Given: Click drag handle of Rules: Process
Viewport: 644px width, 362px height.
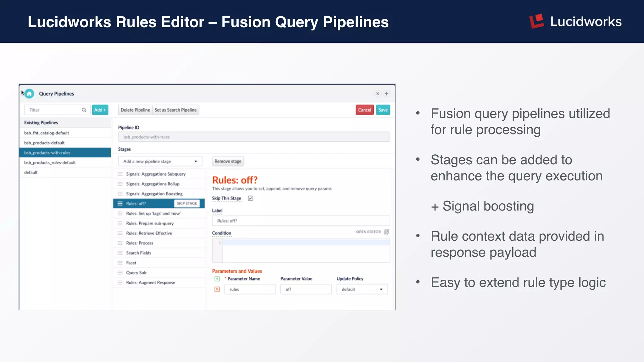Looking at the screenshot, I should (x=120, y=243).
